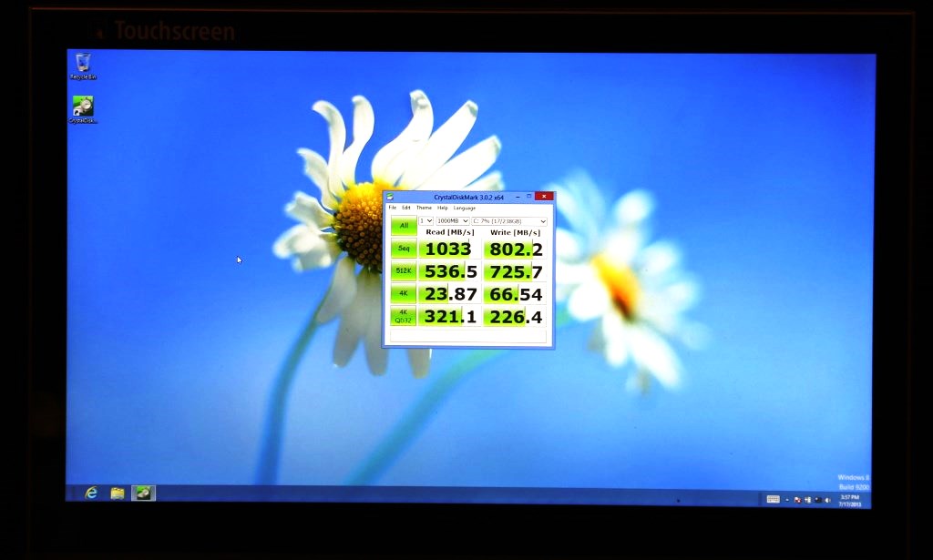Start the 4K QD32 benchmark test
Viewport: 933px width, 560px height.
(404, 316)
